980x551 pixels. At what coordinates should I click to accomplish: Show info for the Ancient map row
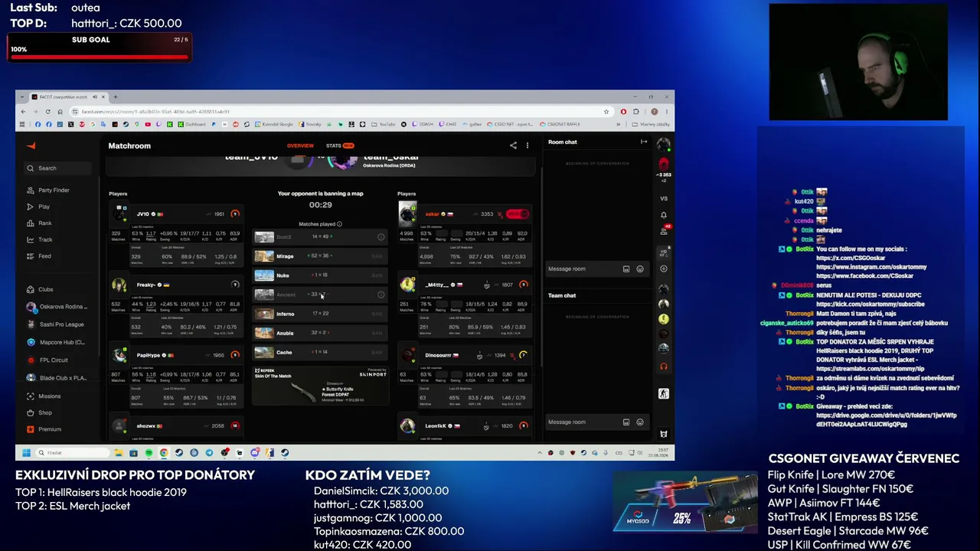click(381, 295)
